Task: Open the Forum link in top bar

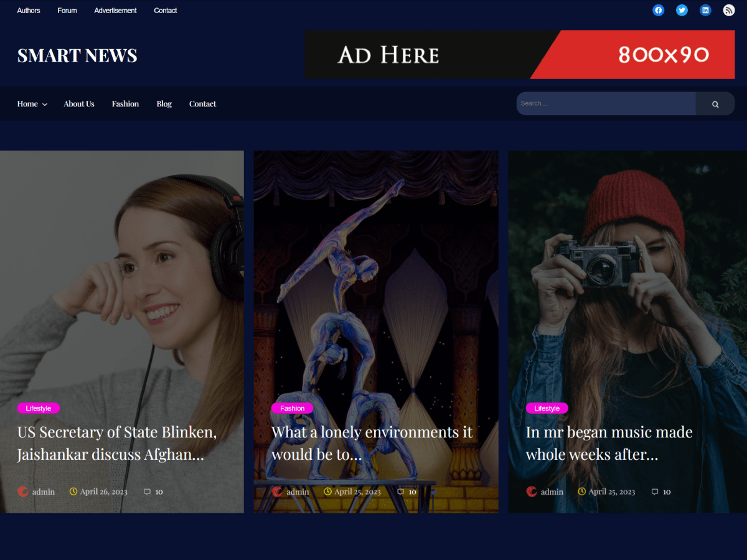Action: [x=67, y=11]
